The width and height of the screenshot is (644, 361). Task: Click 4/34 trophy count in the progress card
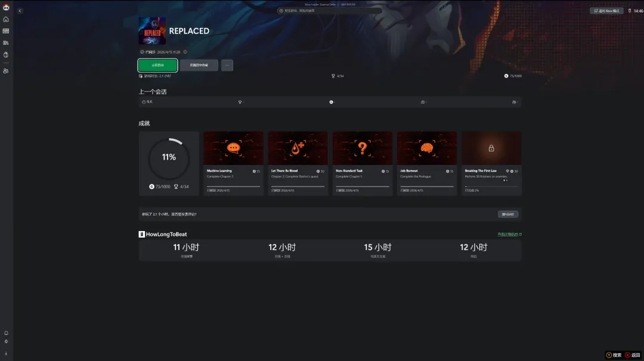181,186
